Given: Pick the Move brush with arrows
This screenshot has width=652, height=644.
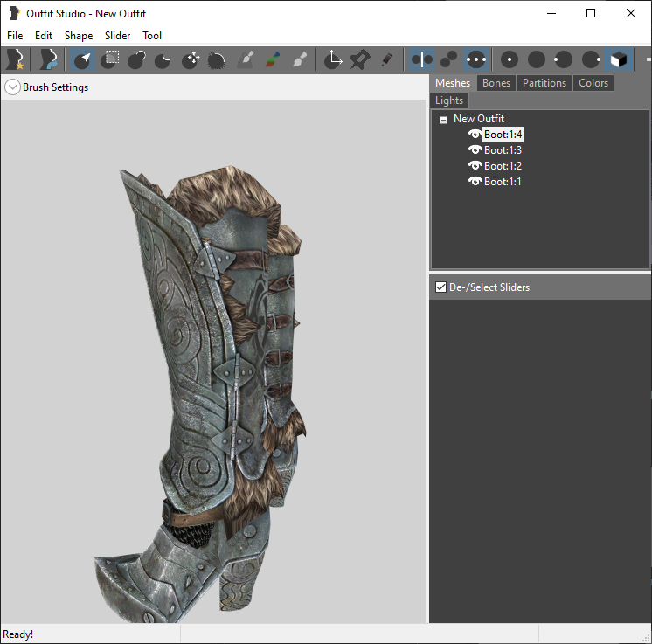Looking at the screenshot, I should coord(191,59).
